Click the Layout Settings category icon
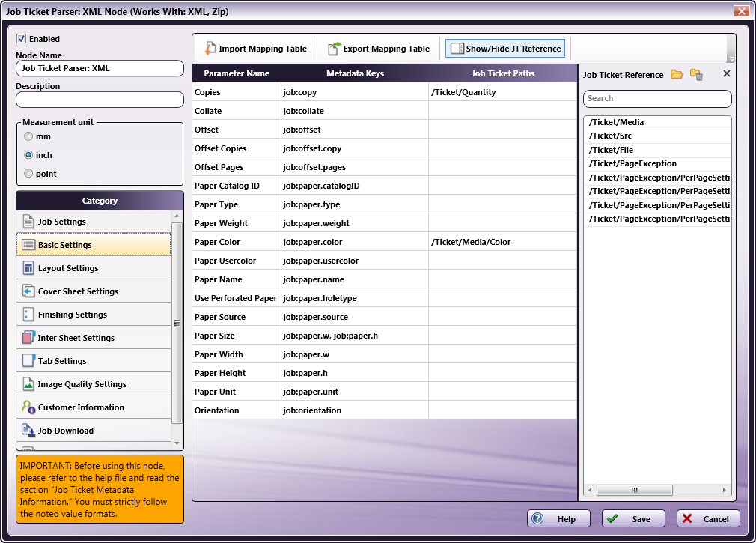 pyautogui.click(x=28, y=268)
